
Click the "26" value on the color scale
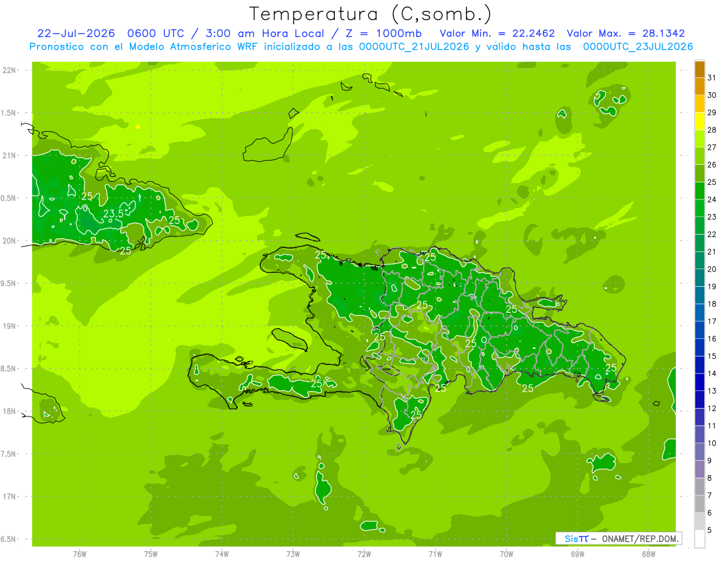pos(712,165)
